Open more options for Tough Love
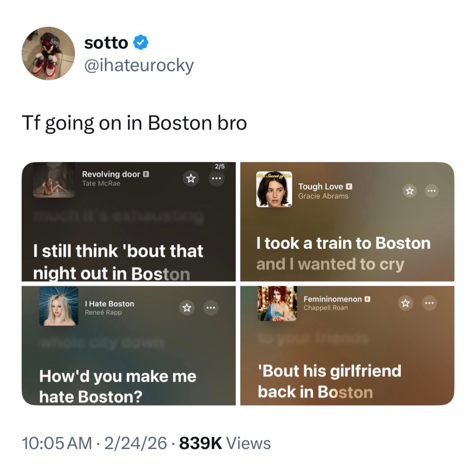The image size is (476, 476). pos(431,191)
